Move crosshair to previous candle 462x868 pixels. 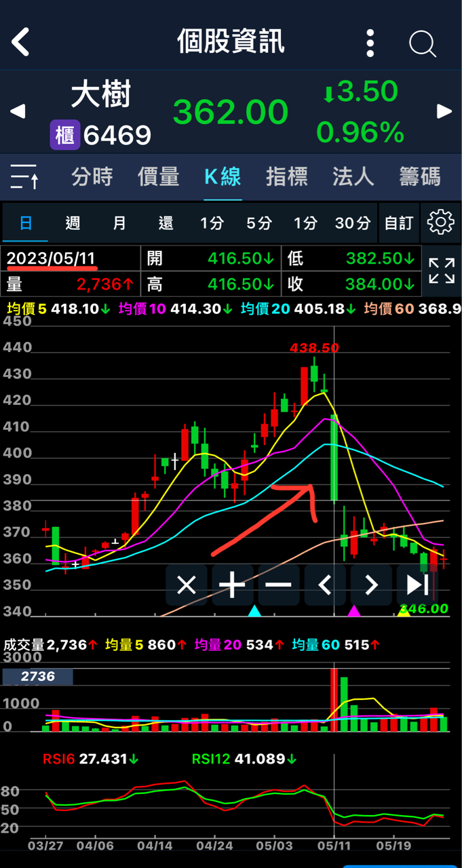pyautogui.click(x=324, y=585)
